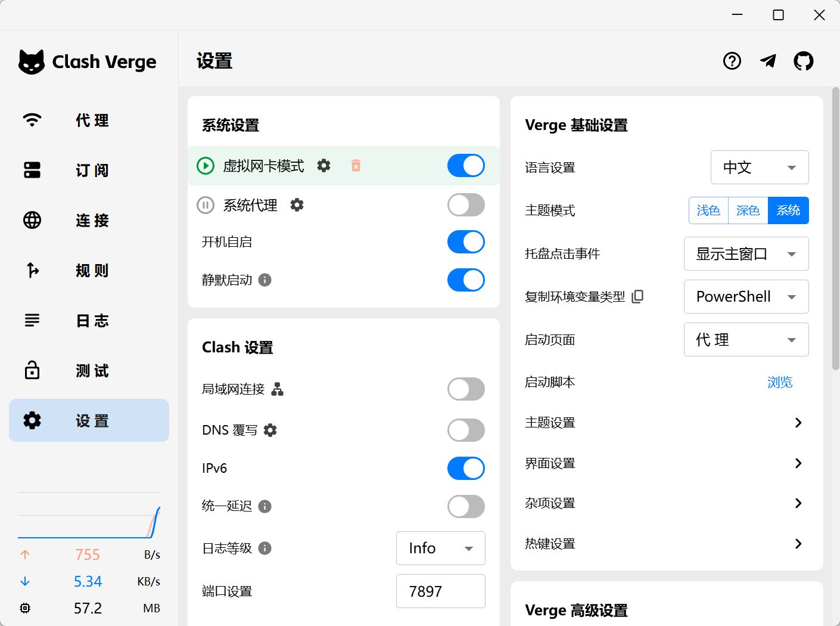Expand the 杂项设置 row
The image size is (840, 626).
(667, 503)
